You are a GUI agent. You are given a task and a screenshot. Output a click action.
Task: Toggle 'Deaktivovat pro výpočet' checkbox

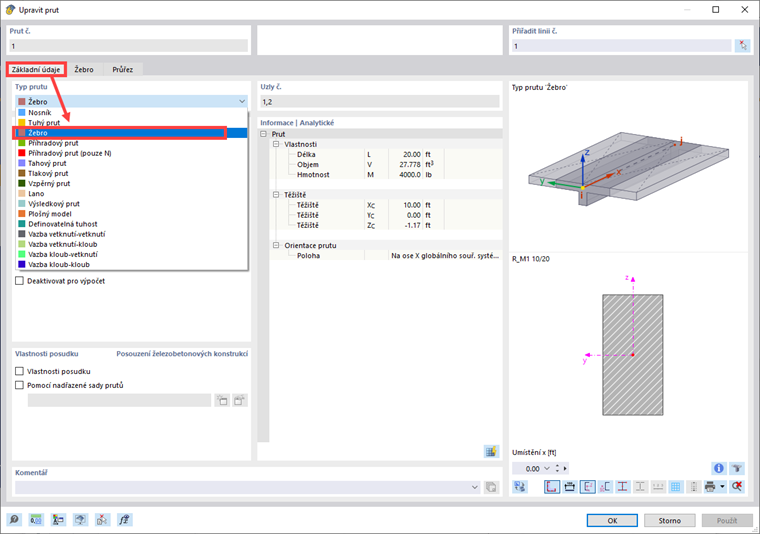(x=19, y=281)
